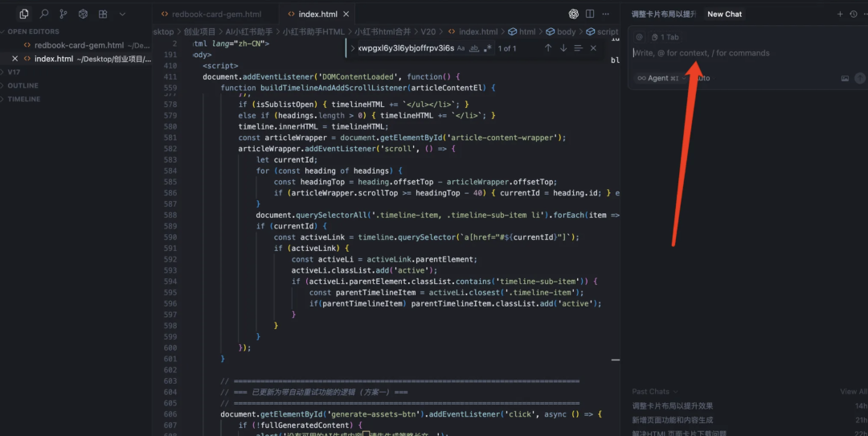Start a new chat with the plus icon
Viewport: 868px width, 436px height.
tap(840, 14)
